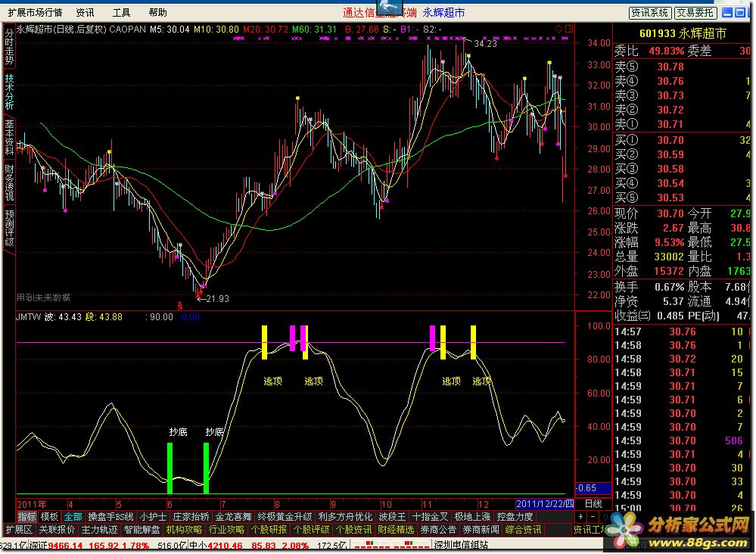Click the split-window icon atop the K-line chart
This screenshot has width=756, height=554.
[569, 29]
